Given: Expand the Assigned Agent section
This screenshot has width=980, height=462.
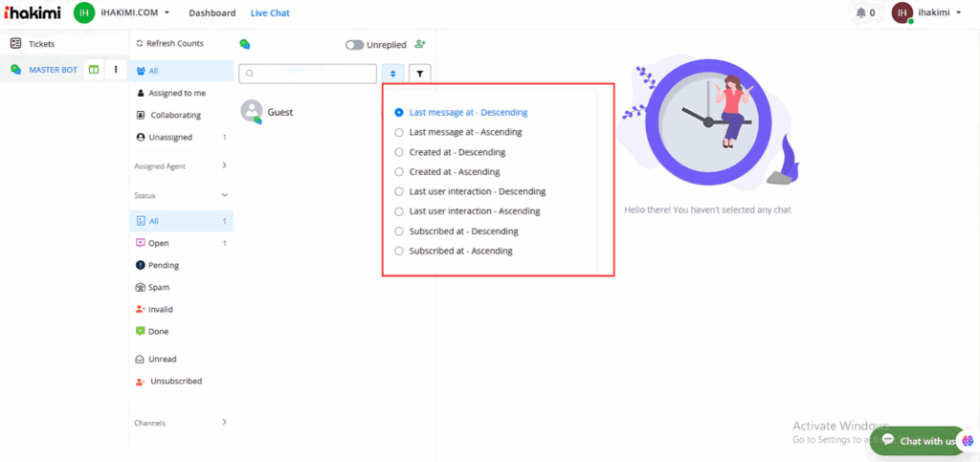Looking at the screenshot, I should (225, 165).
